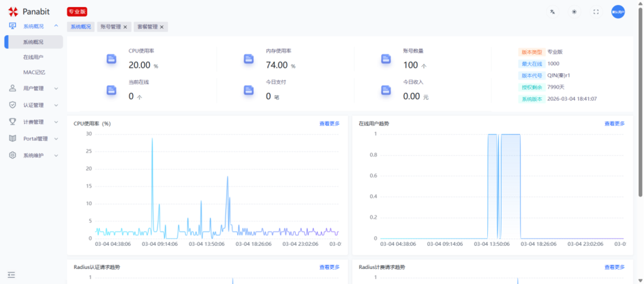The height and width of the screenshot is (284, 644).
Task: Click the 专业版 red badge
Action: [77, 12]
